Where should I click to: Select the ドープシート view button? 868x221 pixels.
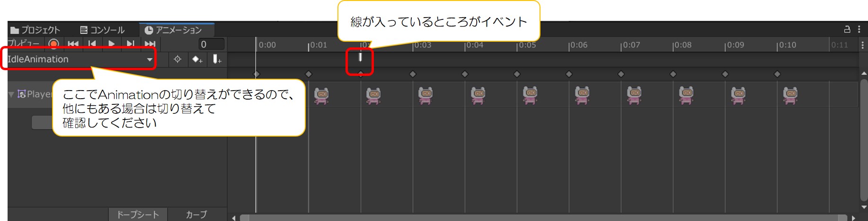click(138, 214)
